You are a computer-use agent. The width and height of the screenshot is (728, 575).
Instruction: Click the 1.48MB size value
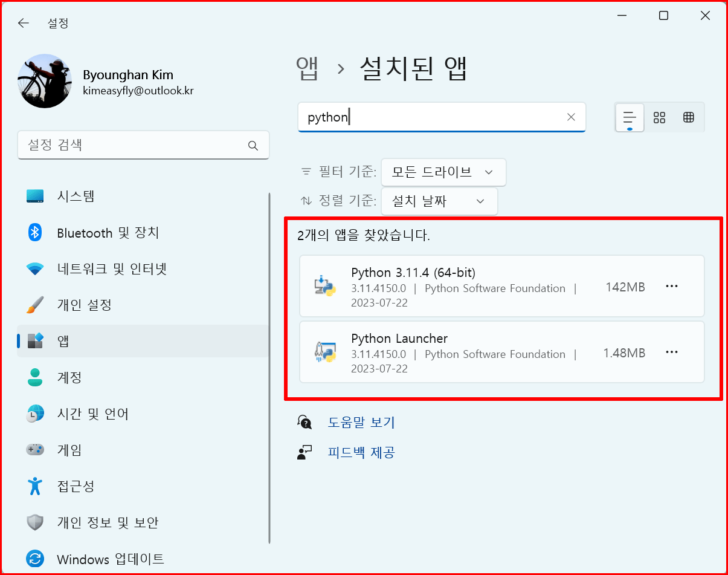tap(624, 354)
